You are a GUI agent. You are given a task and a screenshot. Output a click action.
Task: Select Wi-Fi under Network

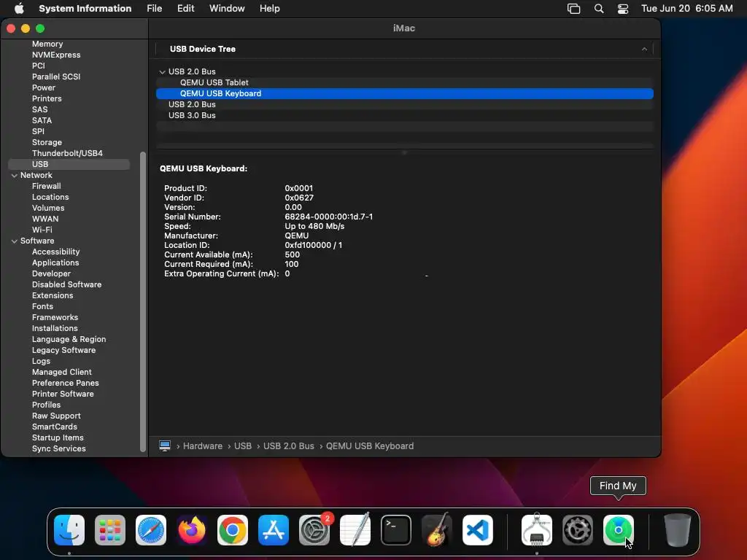pyautogui.click(x=42, y=230)
